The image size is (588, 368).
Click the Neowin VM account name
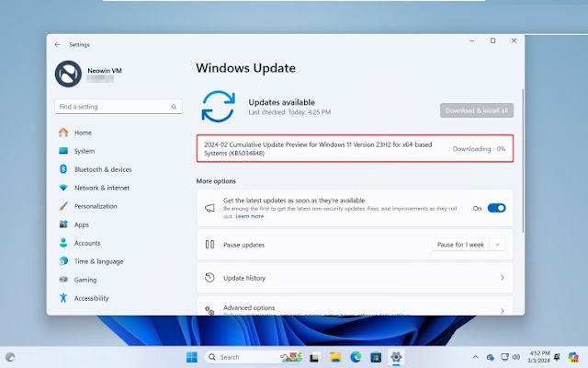pos(105,70)
